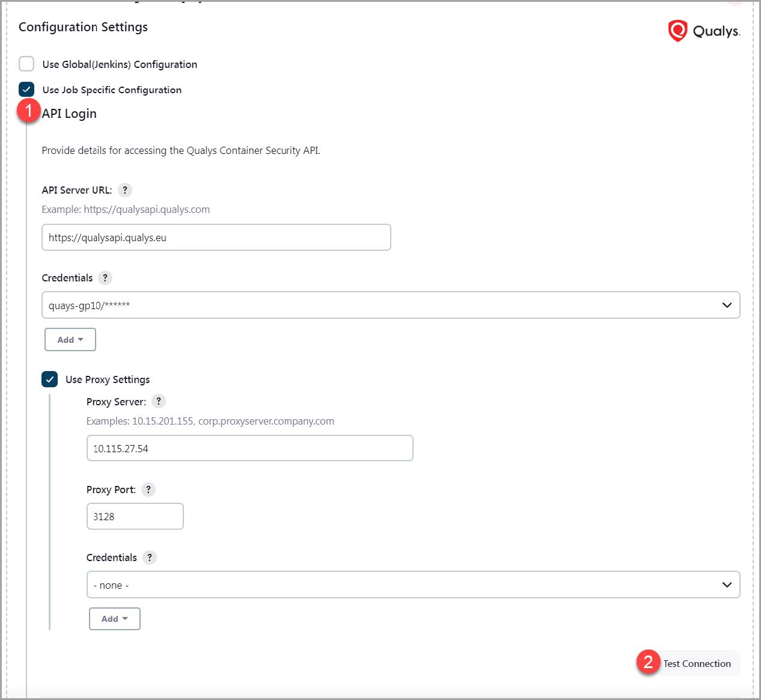This screenshot has width=761, height=700.
Task: Click the API Login section heading
Action: point(69,113)
